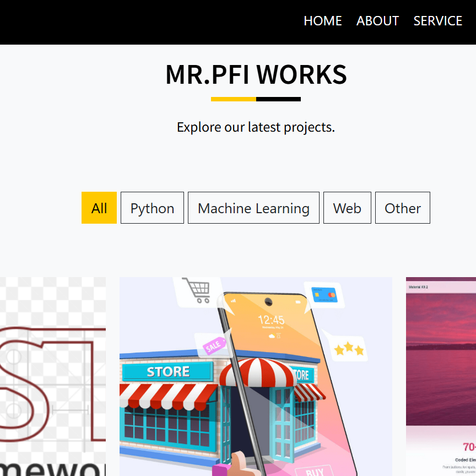Go to the HOME nav link
The width and height of the screenshot is (476, 476).
pyautogui.click(x=323, y=21)
